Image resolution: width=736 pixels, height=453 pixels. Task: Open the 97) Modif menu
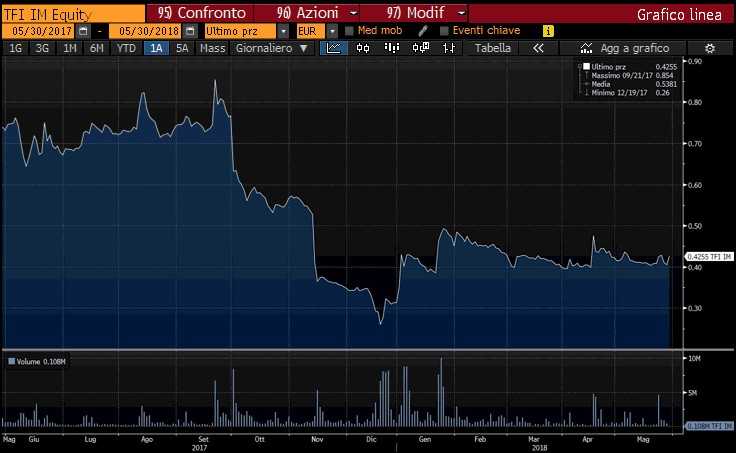click(x=415, y=13)
